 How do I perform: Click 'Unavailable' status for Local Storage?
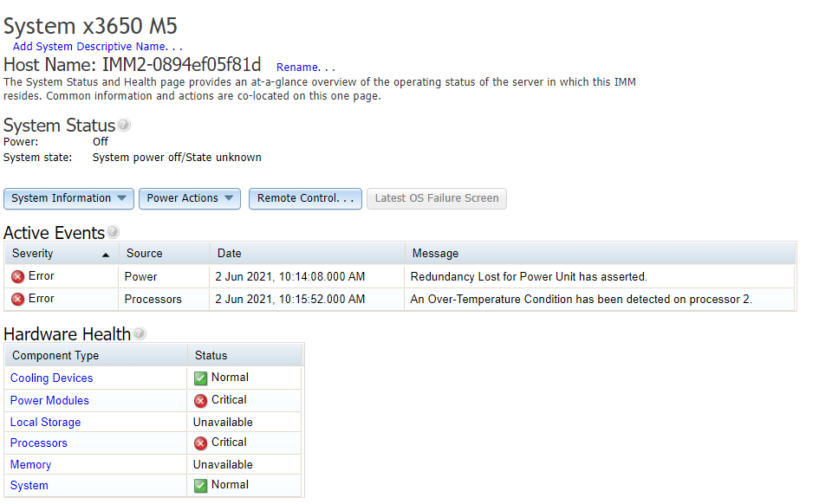[223, 422]
